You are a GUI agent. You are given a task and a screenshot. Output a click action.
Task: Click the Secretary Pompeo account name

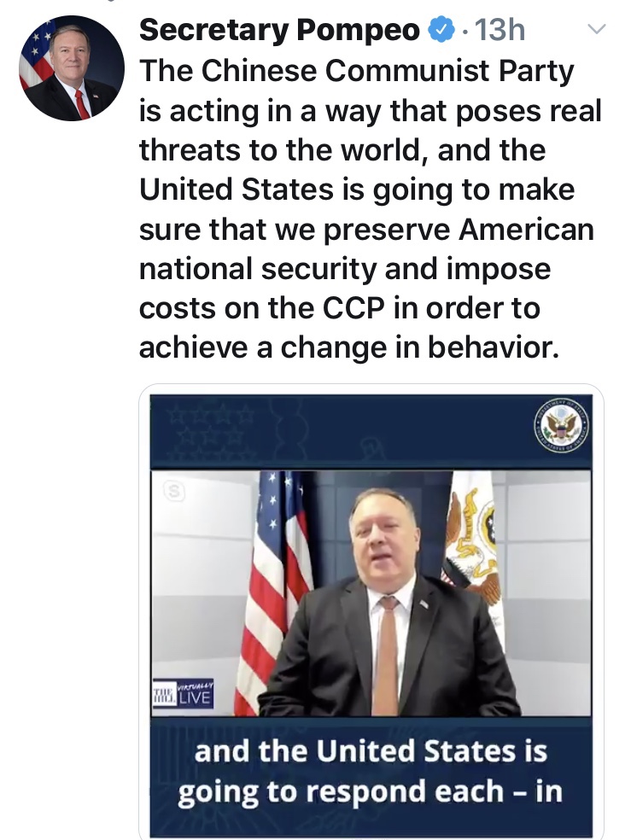tap(278, 31)
